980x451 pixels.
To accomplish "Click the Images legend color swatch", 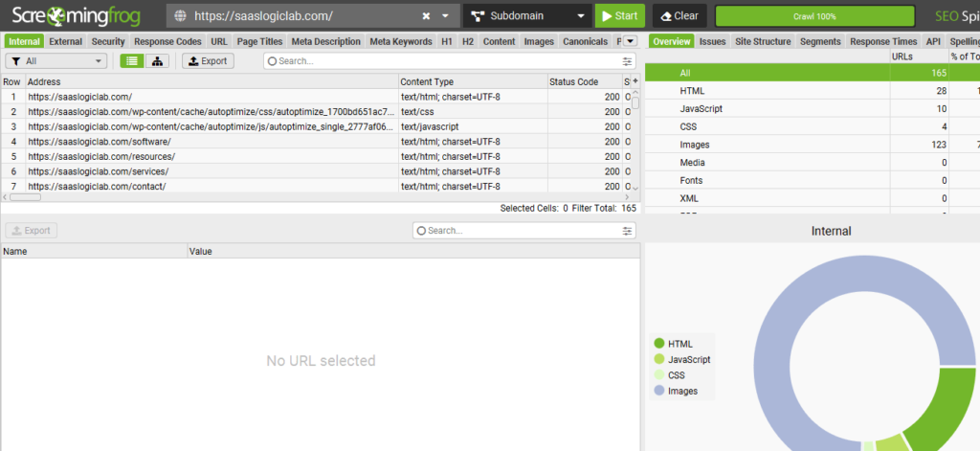I will (658, 391).
